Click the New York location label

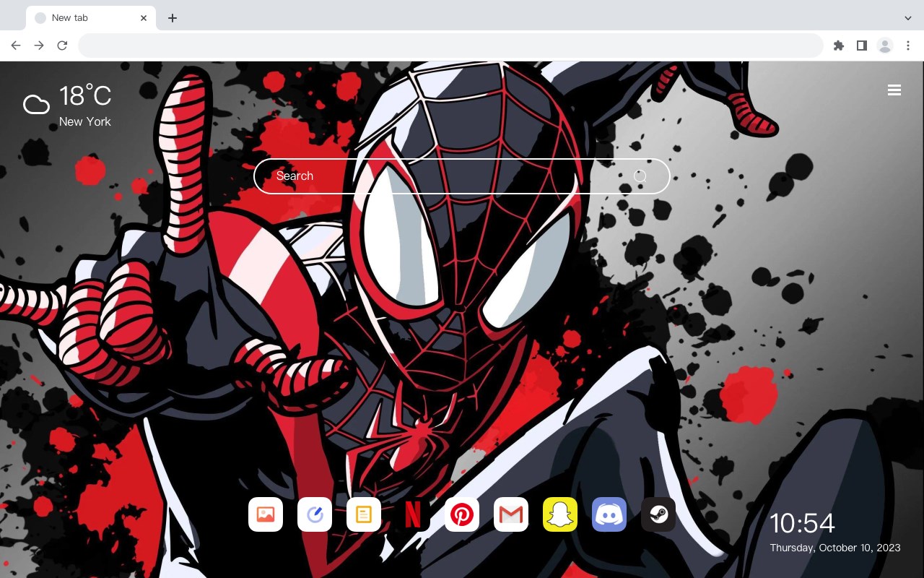point(85,121)
